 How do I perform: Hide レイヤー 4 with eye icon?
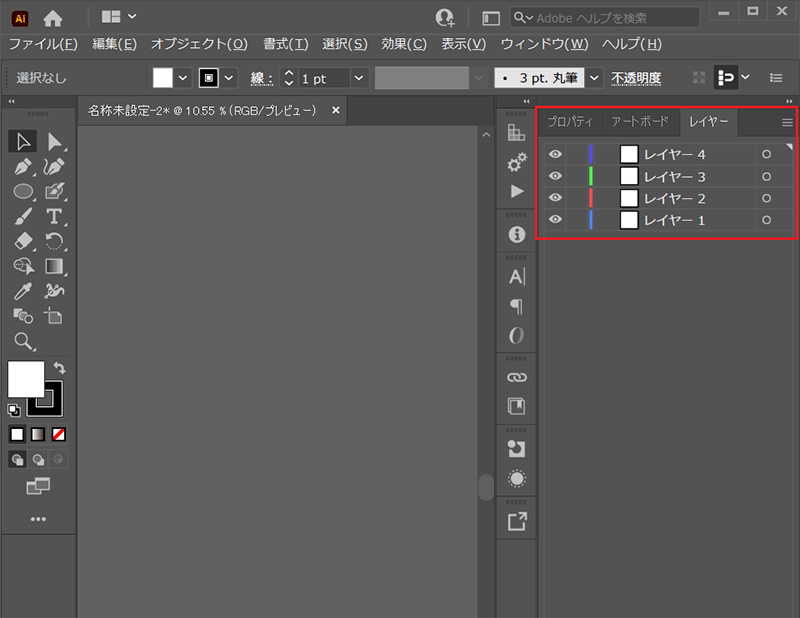point(555,154)
